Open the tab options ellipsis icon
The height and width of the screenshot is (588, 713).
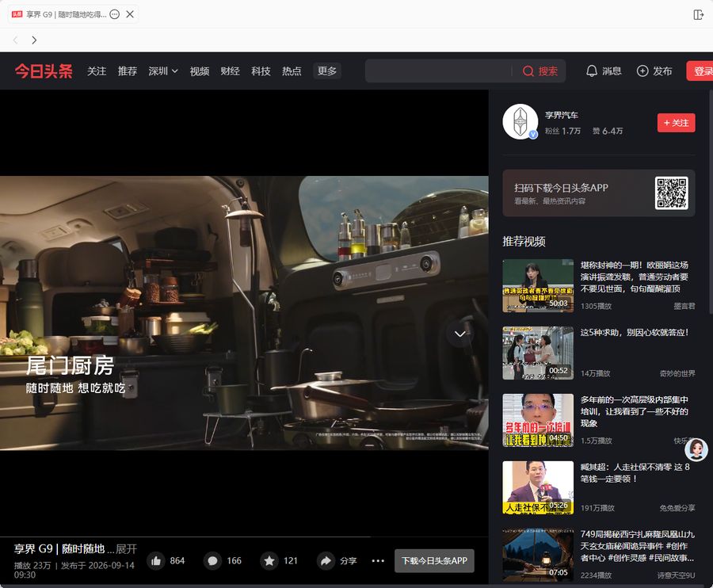pyautogui.click(x=115, y=14)
